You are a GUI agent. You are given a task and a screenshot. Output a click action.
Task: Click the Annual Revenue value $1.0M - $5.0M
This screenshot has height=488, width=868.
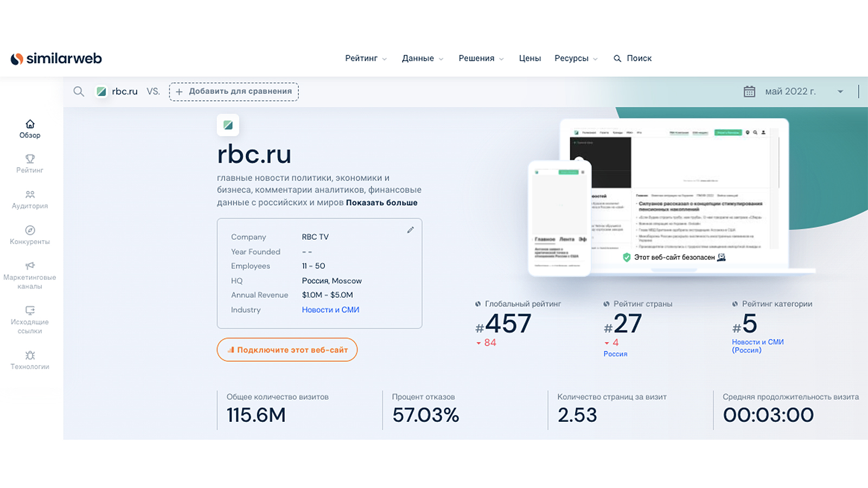328,295
